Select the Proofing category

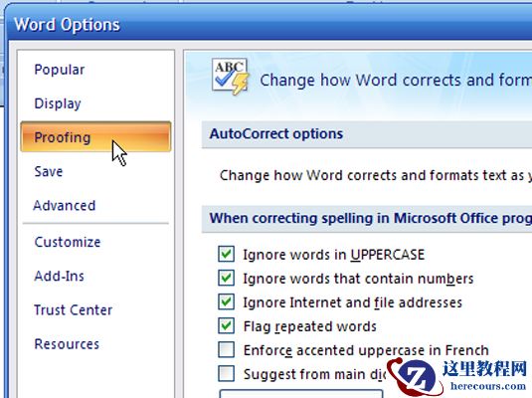pos(95,136)
